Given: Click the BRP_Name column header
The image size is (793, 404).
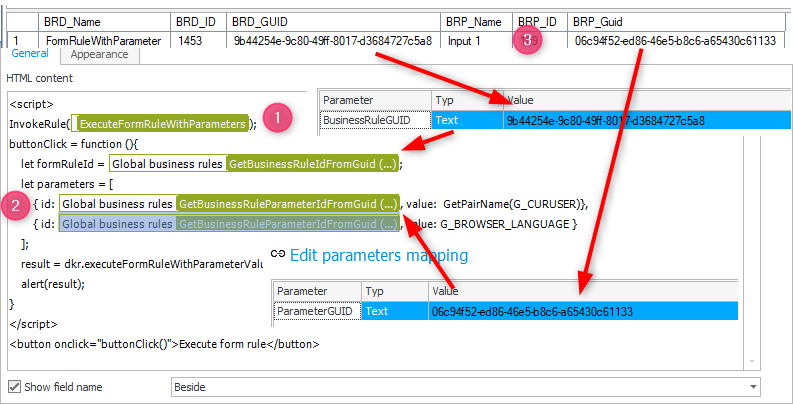Looking at the screenshot, I should point(476,22).
